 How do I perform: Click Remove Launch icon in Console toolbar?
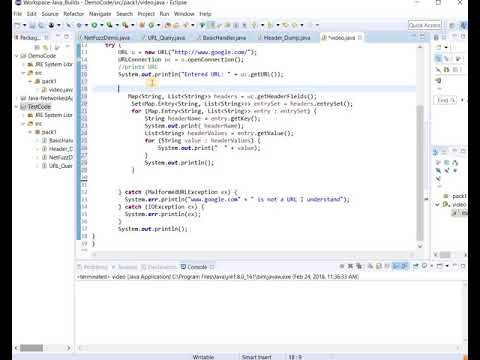350,266
